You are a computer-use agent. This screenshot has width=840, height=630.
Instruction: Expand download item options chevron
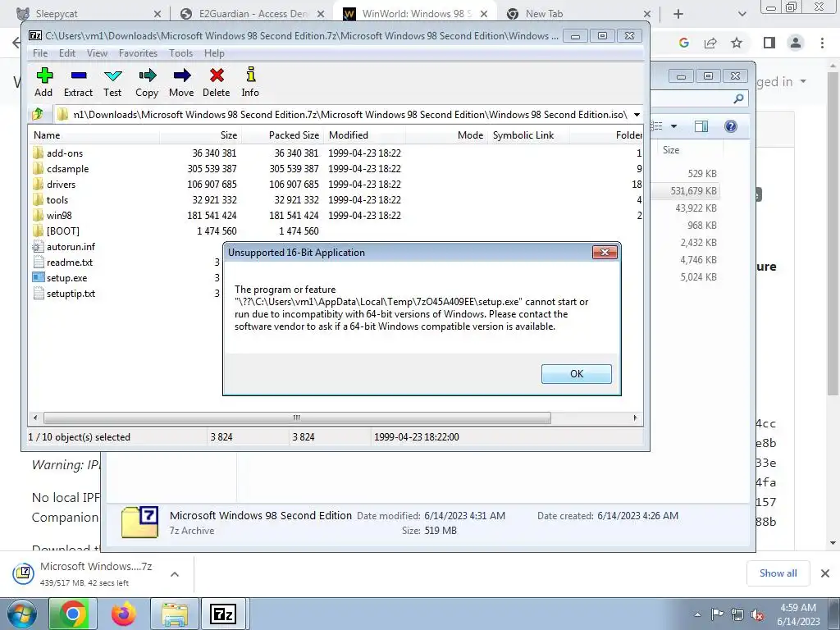(x=175, y=573)
